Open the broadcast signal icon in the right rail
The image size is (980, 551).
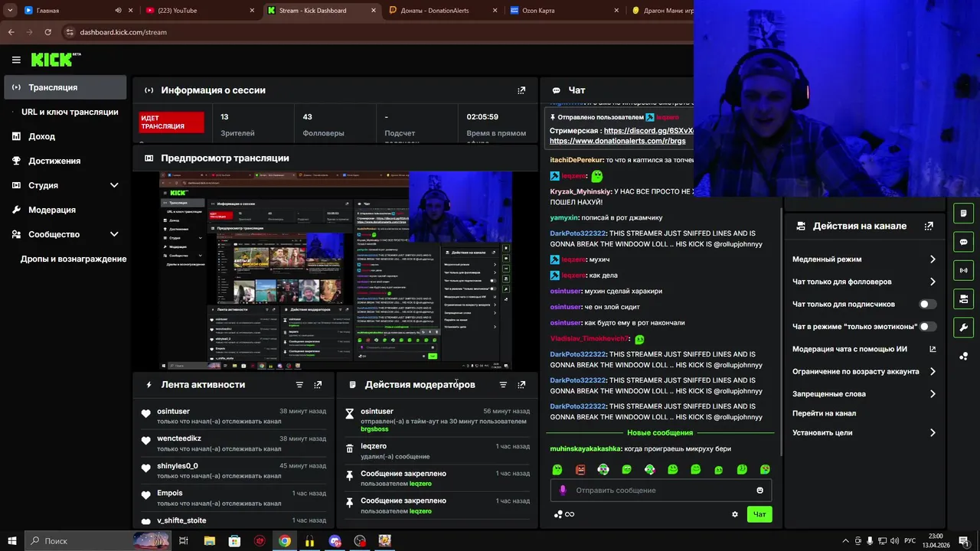pos(963,270)
